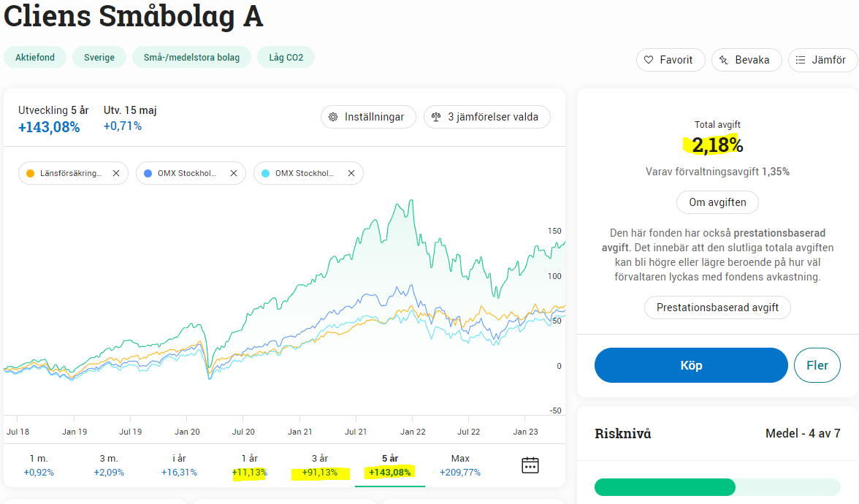Screen dimensions: 859x504
Task: Open the Prestationsbaserad avgift button
Action: tap(717, 308)
